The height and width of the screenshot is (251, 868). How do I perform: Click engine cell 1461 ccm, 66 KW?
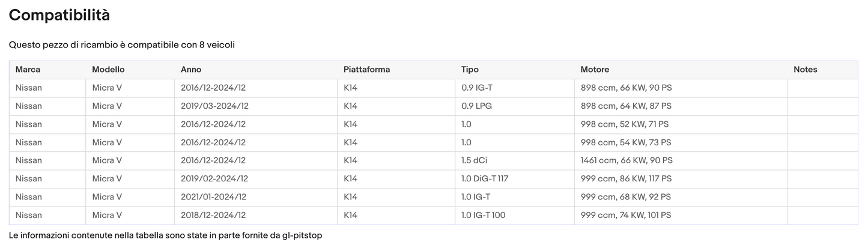click(627, 161)
